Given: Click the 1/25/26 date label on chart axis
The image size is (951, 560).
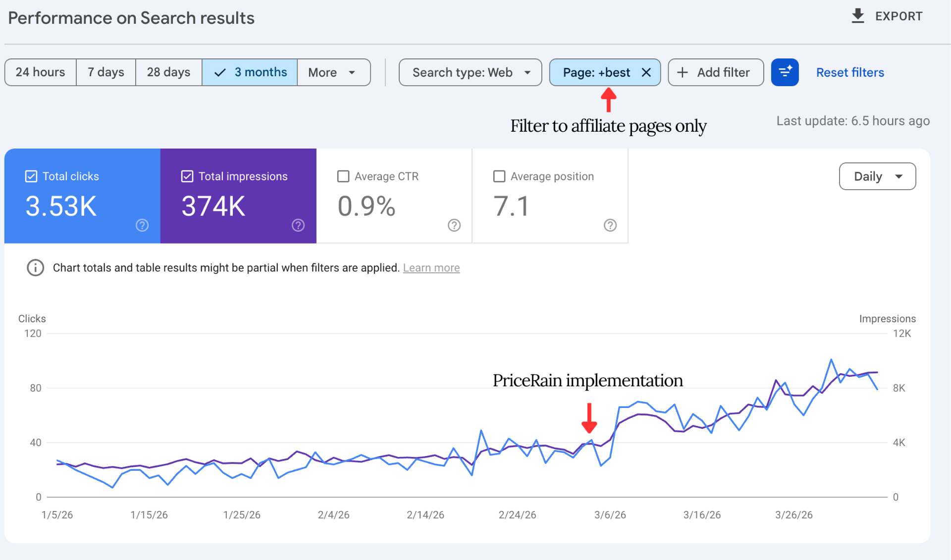Looking at the screenshot, I should point(242,515).
